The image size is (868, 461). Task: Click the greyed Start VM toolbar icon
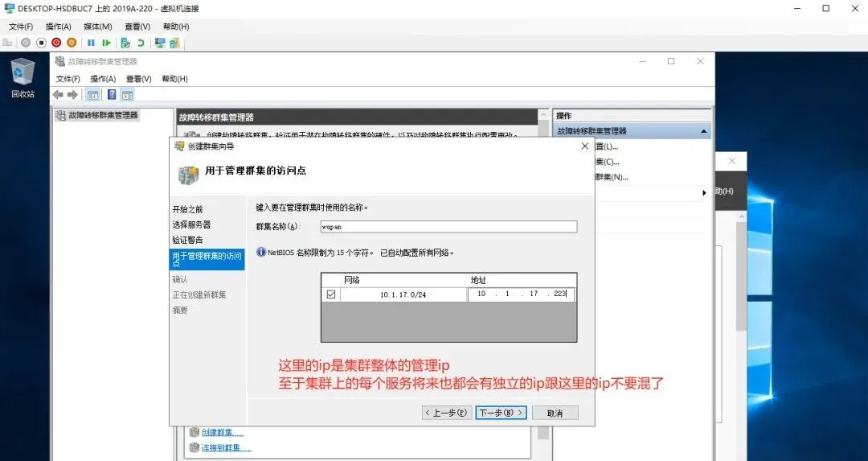(x=26, y=43)
